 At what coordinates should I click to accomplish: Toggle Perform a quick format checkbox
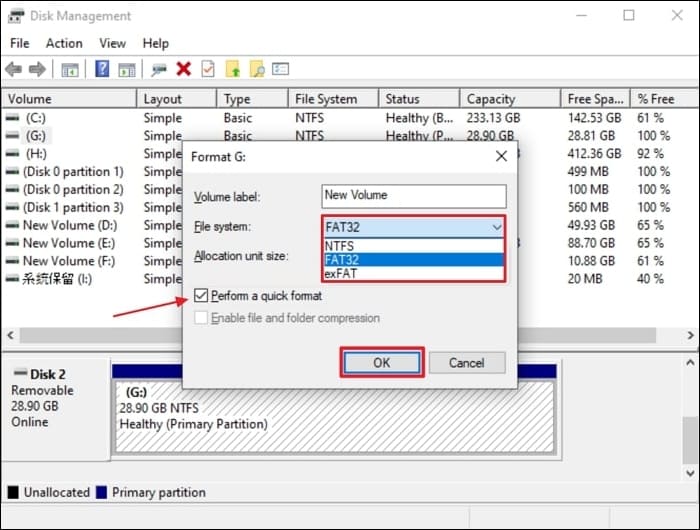tap(203, 296)
